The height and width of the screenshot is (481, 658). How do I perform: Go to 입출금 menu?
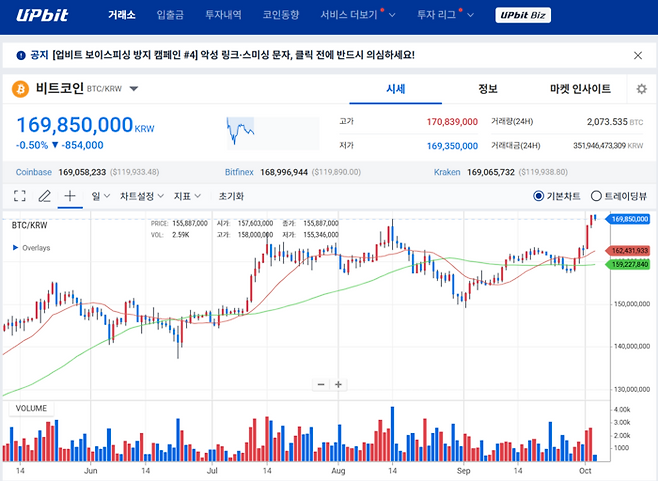(170, 15)
